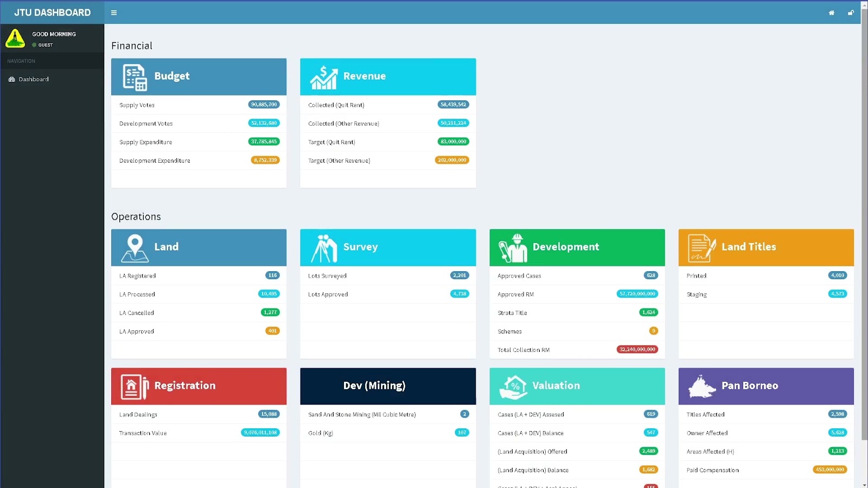Image resolution: width=868 pixels, height=488 pixels.
Task: Click the Lots Approved row label
Action: coord(328,294)
